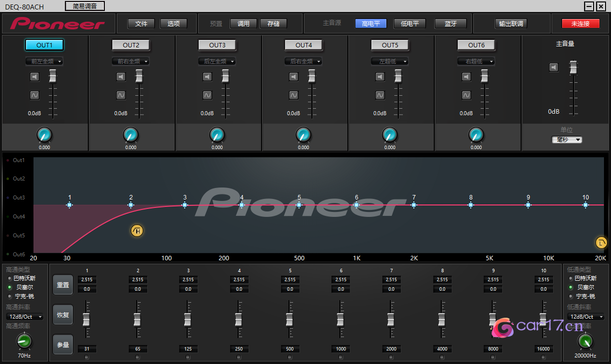The height and width of the screenshot is (364, 611).
Task: Click the 31 frequency field of band 1
Action: point(87,349)
